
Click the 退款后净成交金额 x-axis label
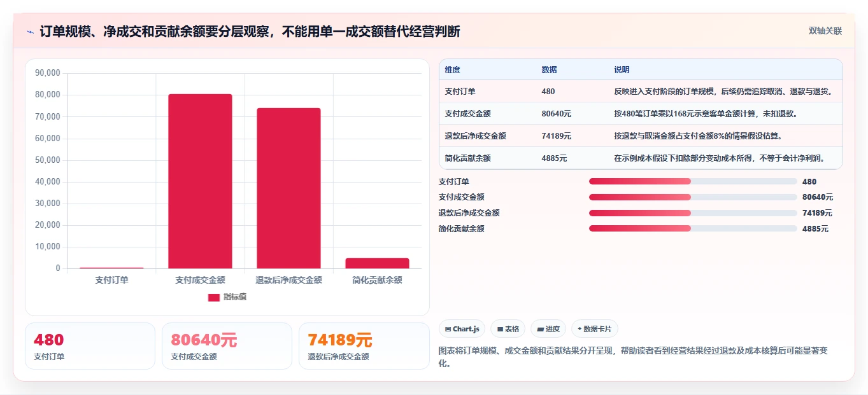[288, 280]
